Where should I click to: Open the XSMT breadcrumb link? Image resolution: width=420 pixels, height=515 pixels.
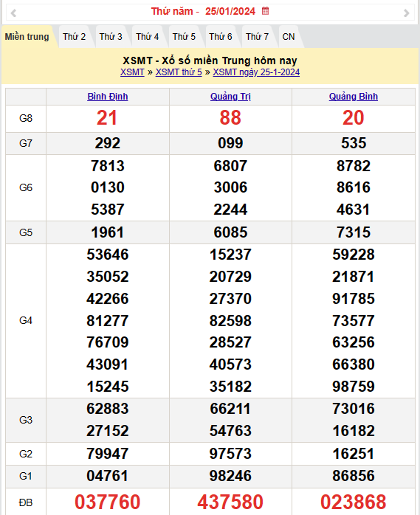click(x=132, y=72)
